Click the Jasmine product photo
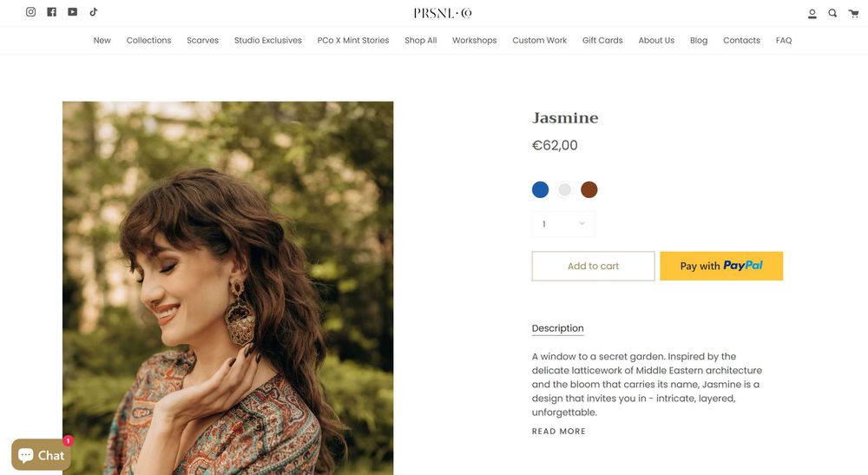868x475 pixels. click(x=227, y=288)
